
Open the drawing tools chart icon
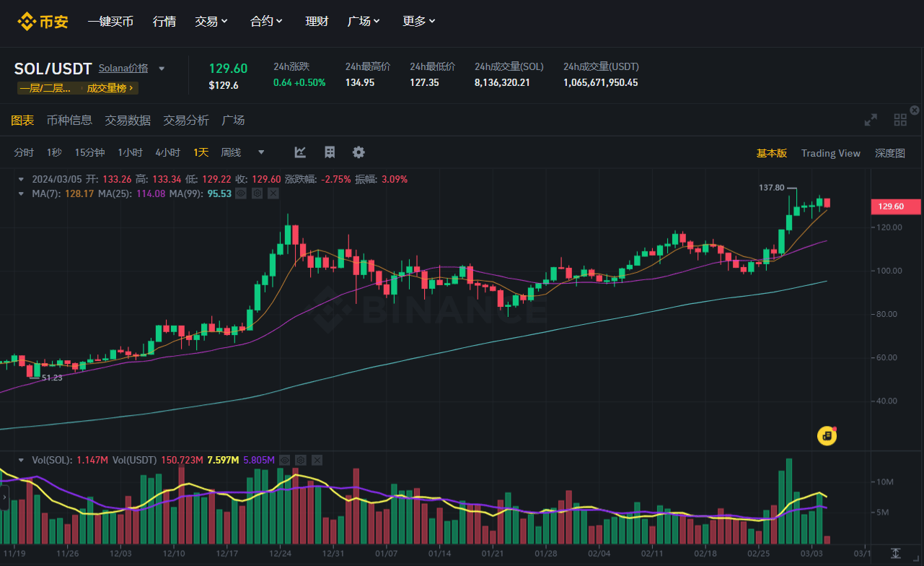tap(300, 152)
